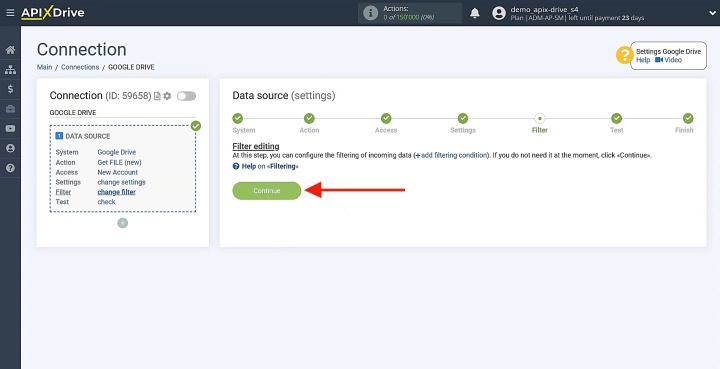Click the Filter label in data source block

tap(63, 192)
